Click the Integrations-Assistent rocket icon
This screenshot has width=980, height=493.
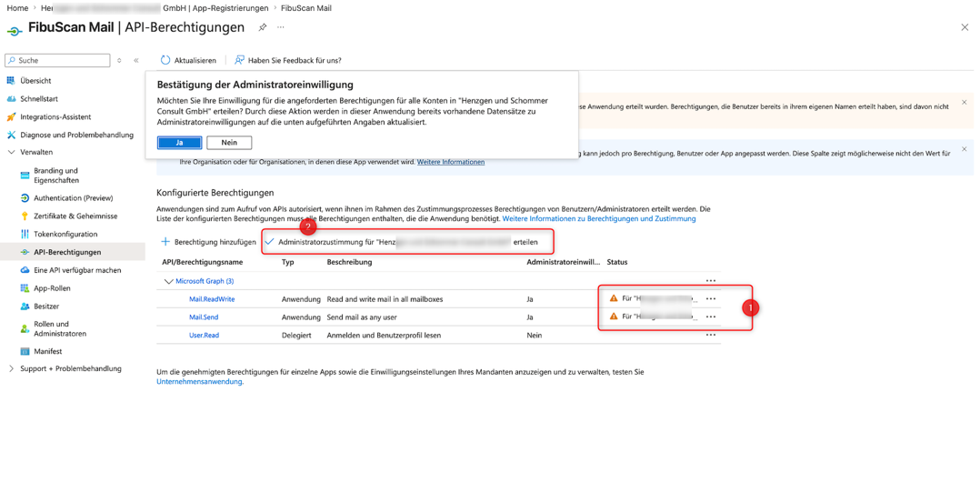click(11, 117)
